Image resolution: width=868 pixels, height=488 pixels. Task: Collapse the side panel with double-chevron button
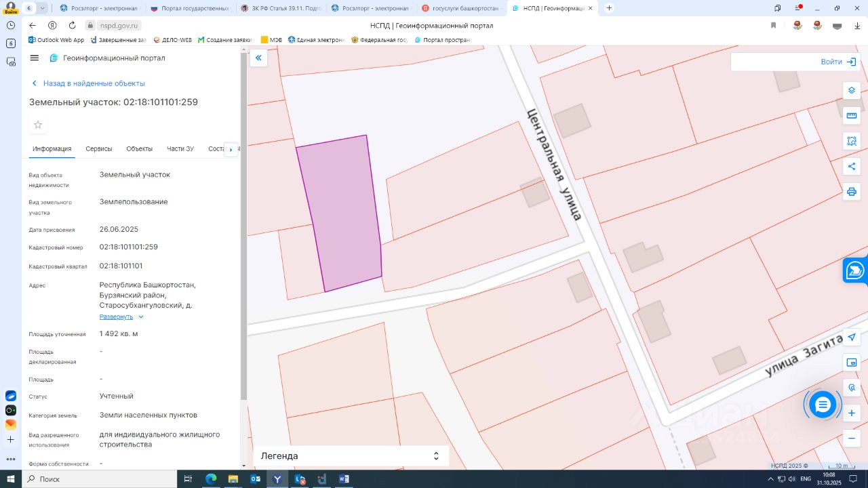(258, 58)
